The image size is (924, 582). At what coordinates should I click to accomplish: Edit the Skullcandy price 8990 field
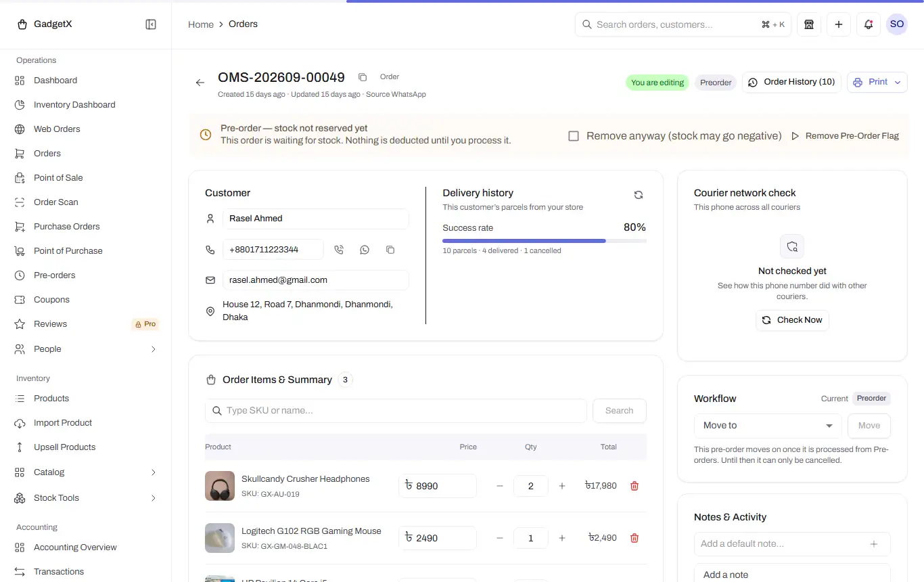coord(438,486)
